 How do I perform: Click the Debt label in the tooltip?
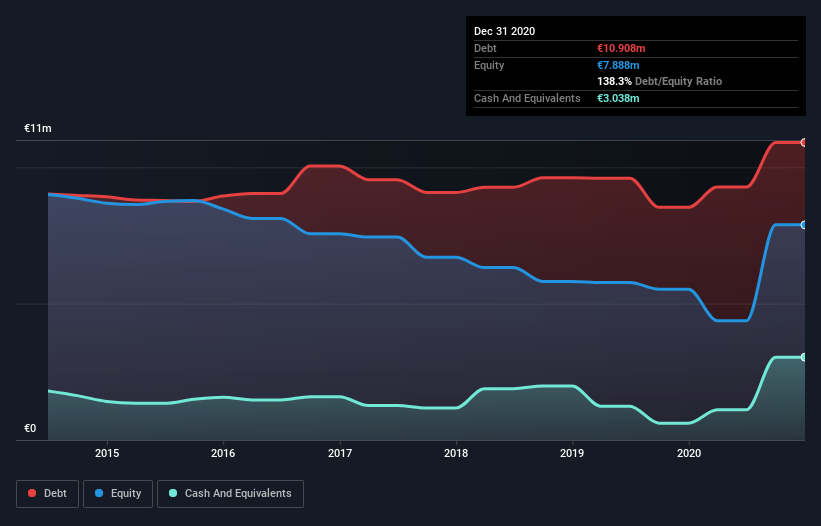click(485, 48)
